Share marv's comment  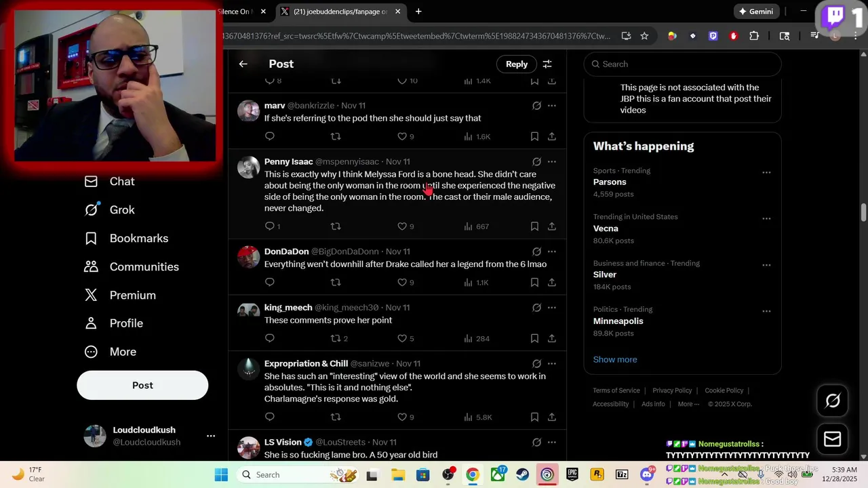(552, 136)
